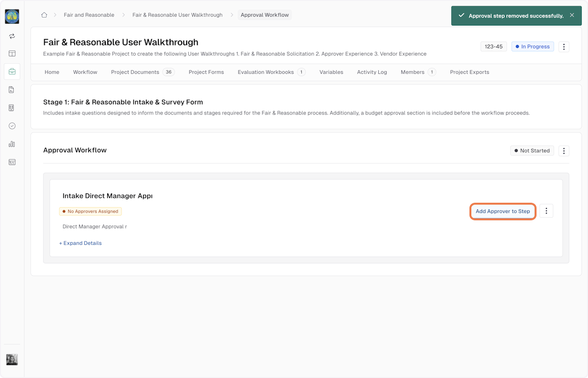Open Approval Workflow three-dot menu
Screen dimensions: 588x378
click(x=563, y=151)
